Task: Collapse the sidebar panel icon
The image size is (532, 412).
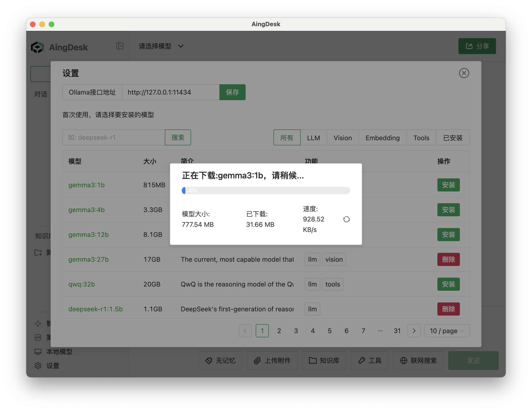Action: (120, 46)
